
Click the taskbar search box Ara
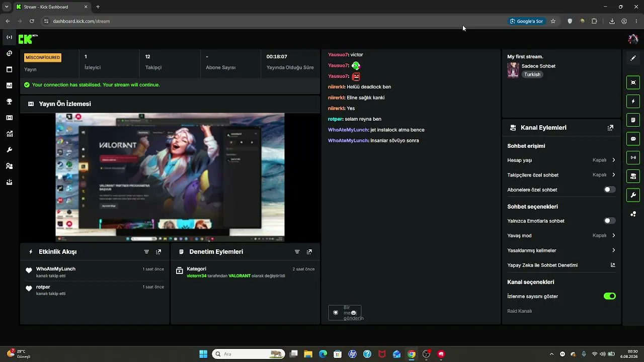[x=248, y=354]
